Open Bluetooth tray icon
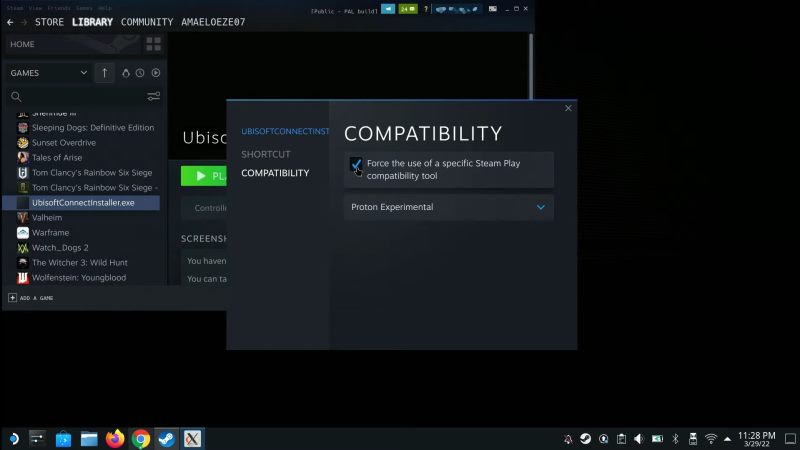This screenshot has height=450, width=800. (x=675, y=439)
